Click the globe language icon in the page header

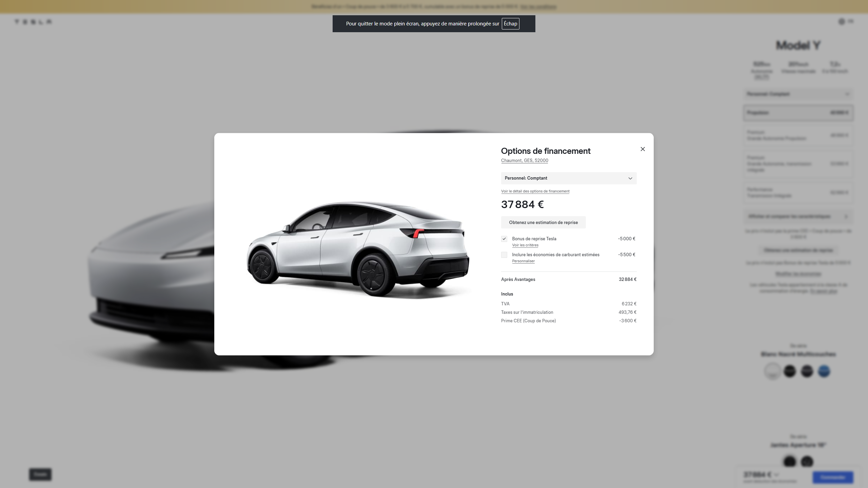(842, 21)
